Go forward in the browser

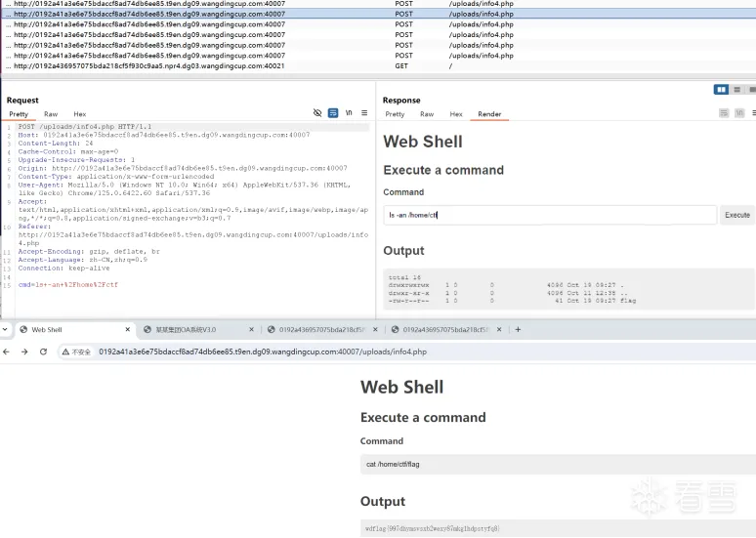click(x=24, y=352)
